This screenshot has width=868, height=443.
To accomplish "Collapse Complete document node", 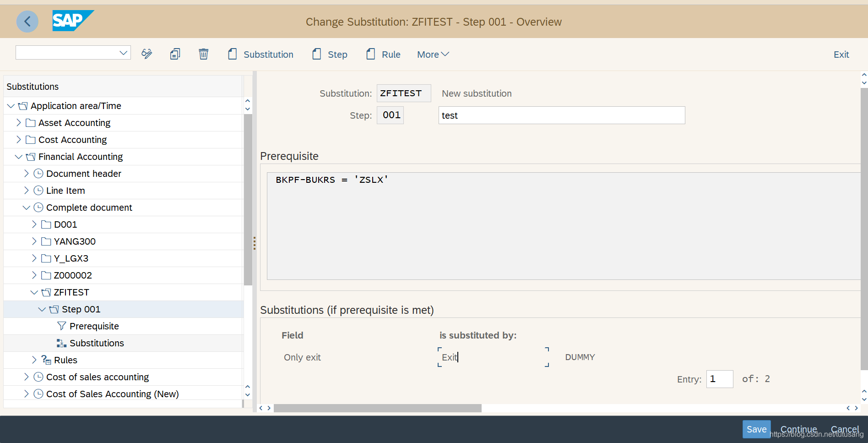I will 27,208.
